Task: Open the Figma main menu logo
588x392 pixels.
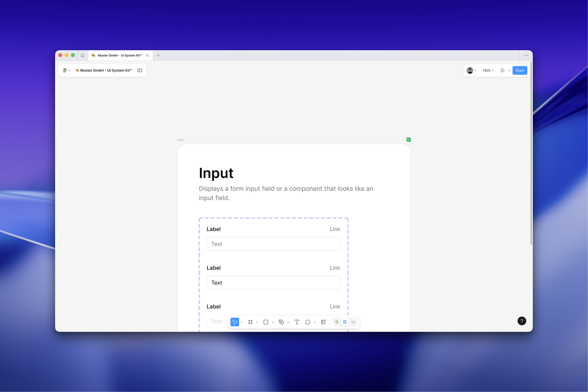Action: click(65, 71)
